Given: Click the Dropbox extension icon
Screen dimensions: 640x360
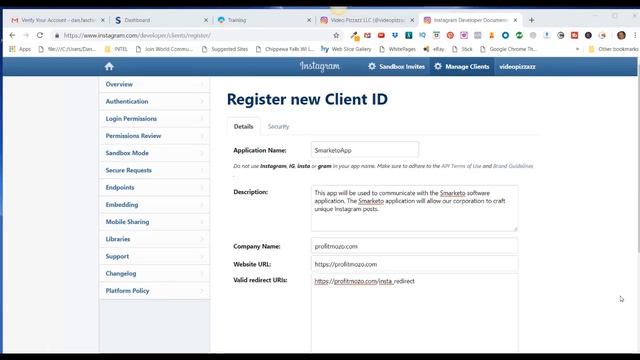Looking at the screenshot, I should (395, 36).
